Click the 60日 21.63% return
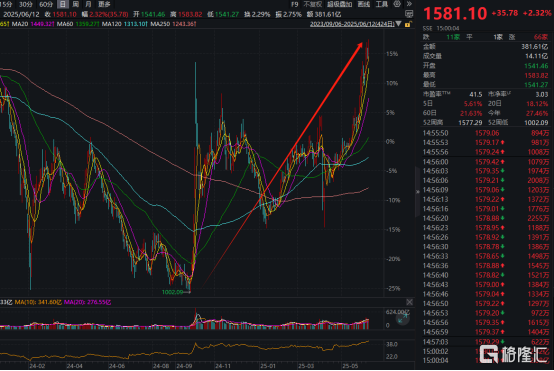This screenshot has height=371, width=554. click(x=471, y=113)
